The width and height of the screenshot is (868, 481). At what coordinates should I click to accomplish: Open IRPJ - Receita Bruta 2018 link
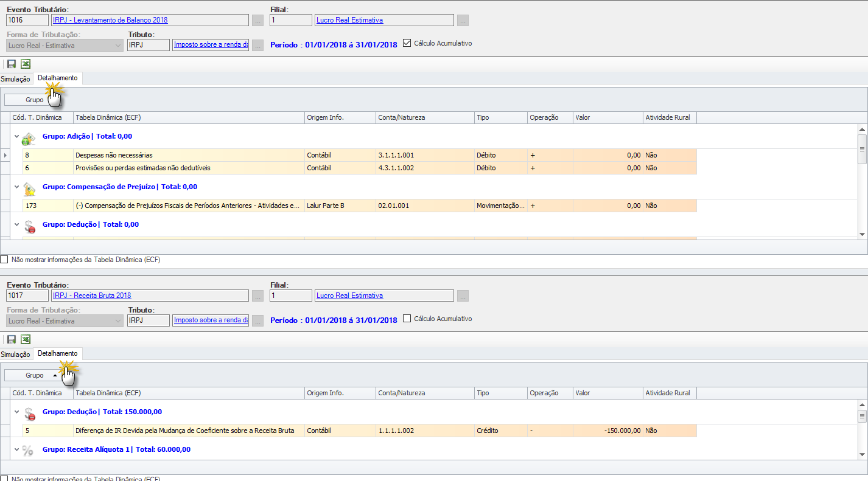pyautogui.click(x=92, y=296)
